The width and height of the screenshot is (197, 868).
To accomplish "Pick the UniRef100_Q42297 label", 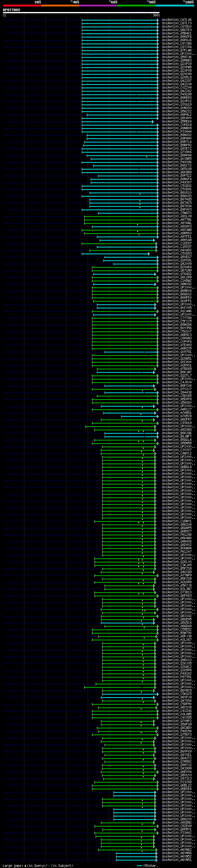I will (177, 81).
